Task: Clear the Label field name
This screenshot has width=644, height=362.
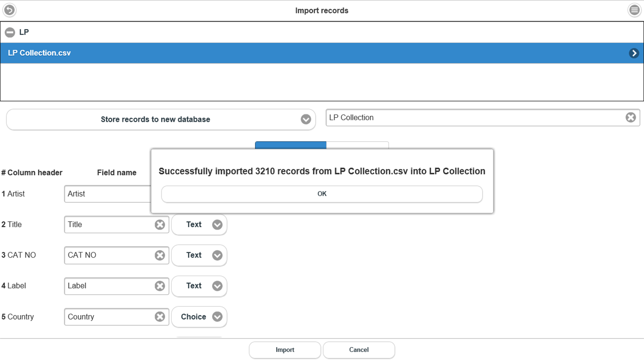Action: pos(160,286)
